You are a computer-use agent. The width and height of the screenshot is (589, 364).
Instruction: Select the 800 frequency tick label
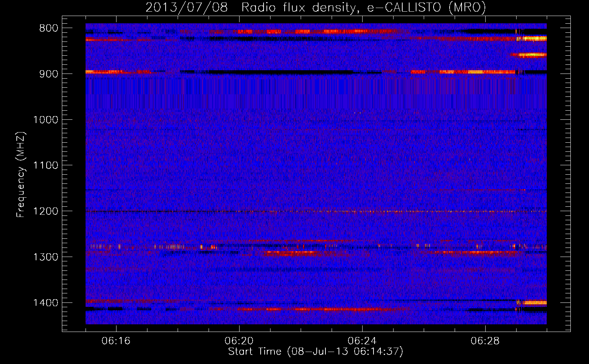(x=48, y=28)
